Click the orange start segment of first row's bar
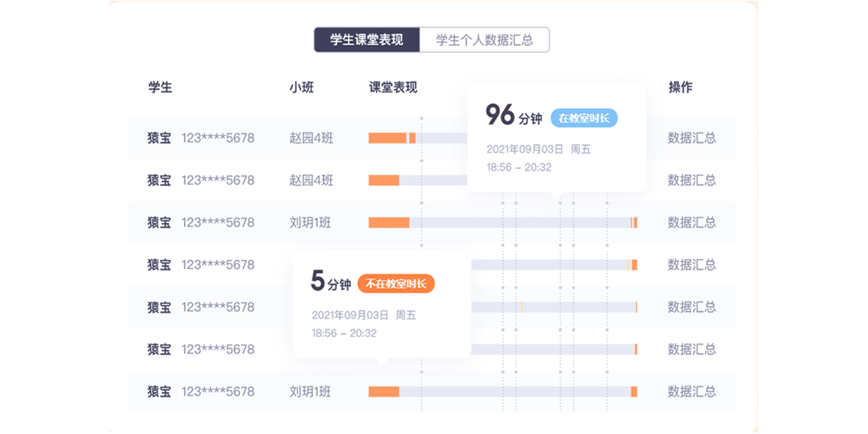868x434 pixels. [x=387, y=138]
